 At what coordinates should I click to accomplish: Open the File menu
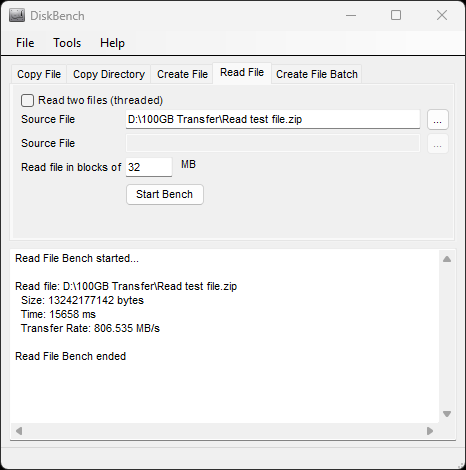click(25, 43)
